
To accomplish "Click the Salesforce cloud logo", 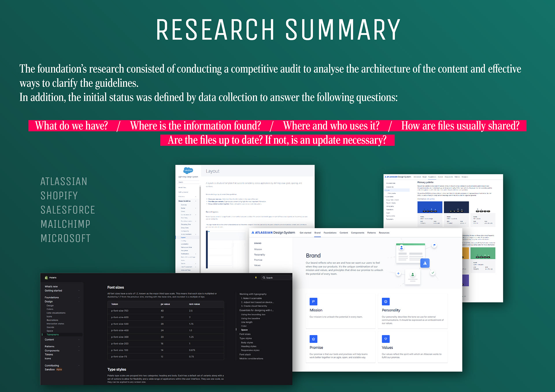I will [x=188, y=170].
